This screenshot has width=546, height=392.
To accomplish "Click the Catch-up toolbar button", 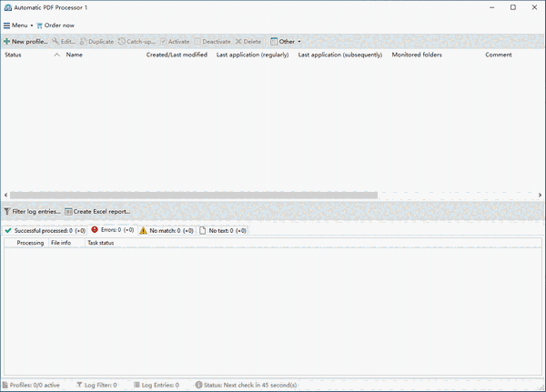I will 136,42.
